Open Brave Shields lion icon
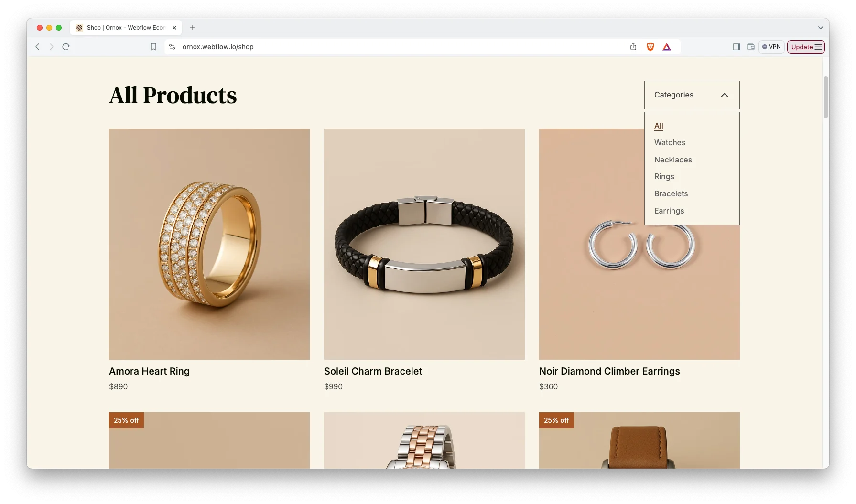The width and height of the screenshot is (856, 504). coord(650,47)
